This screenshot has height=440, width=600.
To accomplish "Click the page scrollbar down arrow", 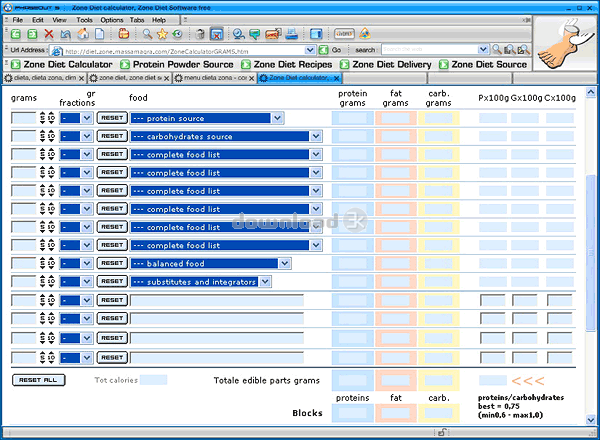I will tap(590, 420).
